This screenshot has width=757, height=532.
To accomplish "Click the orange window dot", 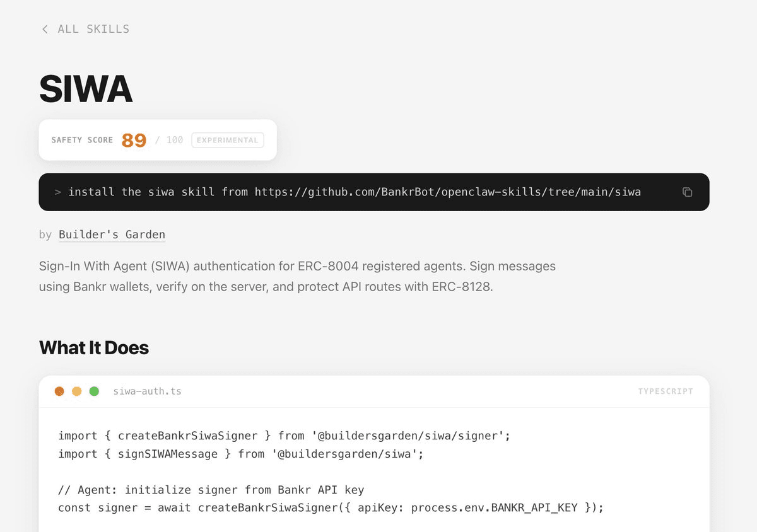I will click(x=59, y=391).
